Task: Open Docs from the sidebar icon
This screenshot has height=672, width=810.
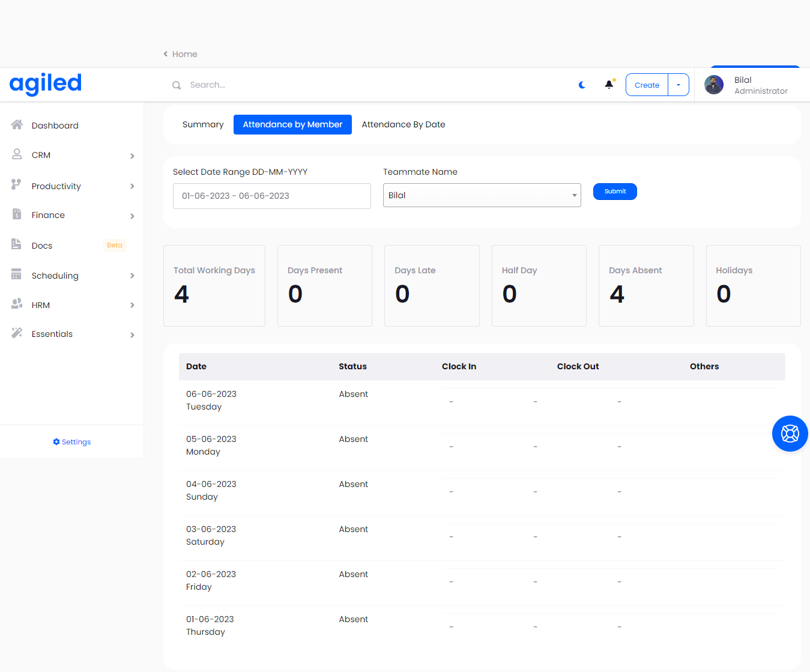Action: [17, 244]
